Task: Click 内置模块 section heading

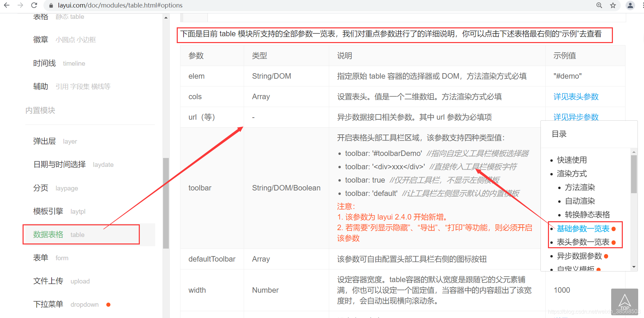Action: [40, 110]
